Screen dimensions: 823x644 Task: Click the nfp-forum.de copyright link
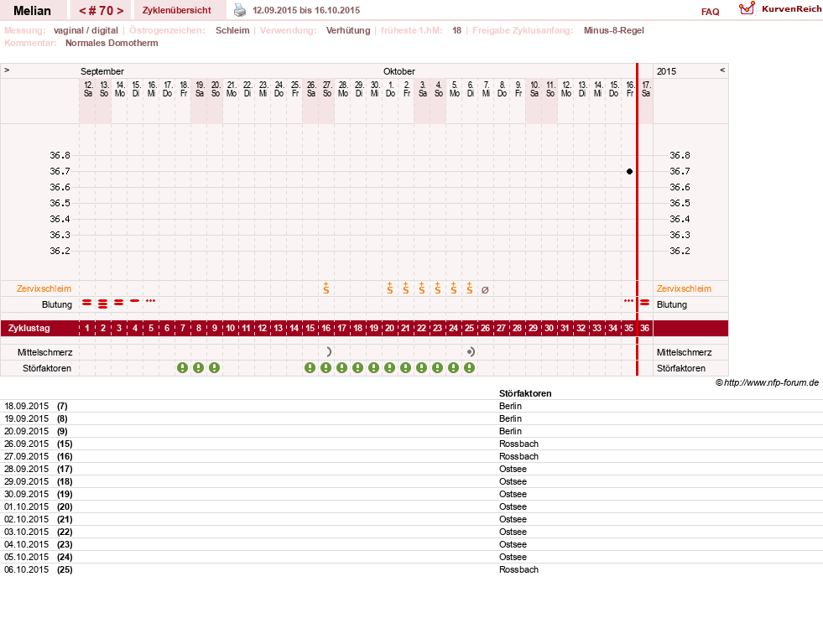click(x=767, y=383)
